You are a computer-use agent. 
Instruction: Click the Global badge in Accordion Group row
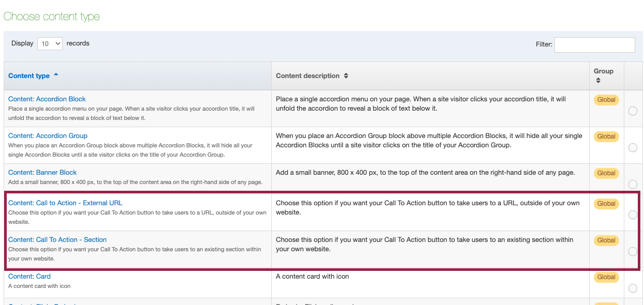point(606,136)
